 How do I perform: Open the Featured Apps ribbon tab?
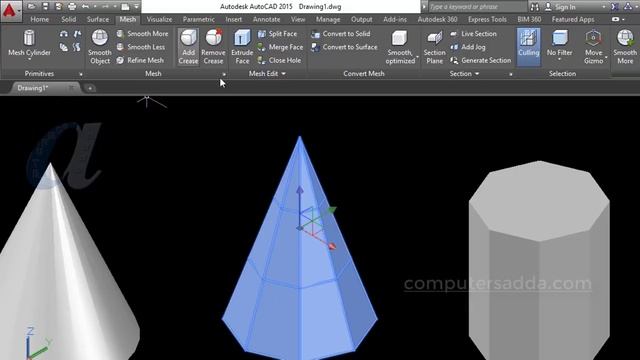coord(573,19)
